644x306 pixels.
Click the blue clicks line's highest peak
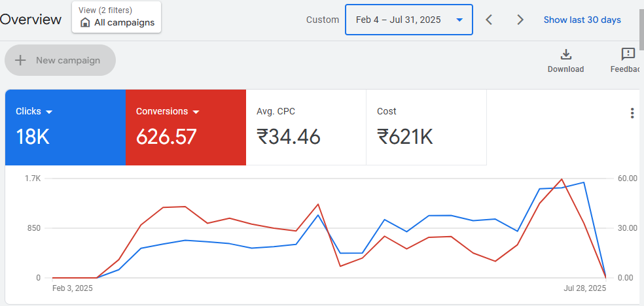click(583, 182)
